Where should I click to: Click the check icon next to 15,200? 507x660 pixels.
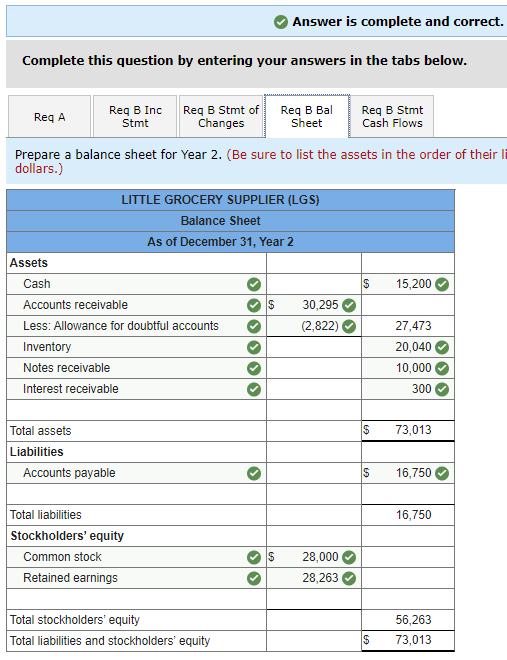point(441,285)
